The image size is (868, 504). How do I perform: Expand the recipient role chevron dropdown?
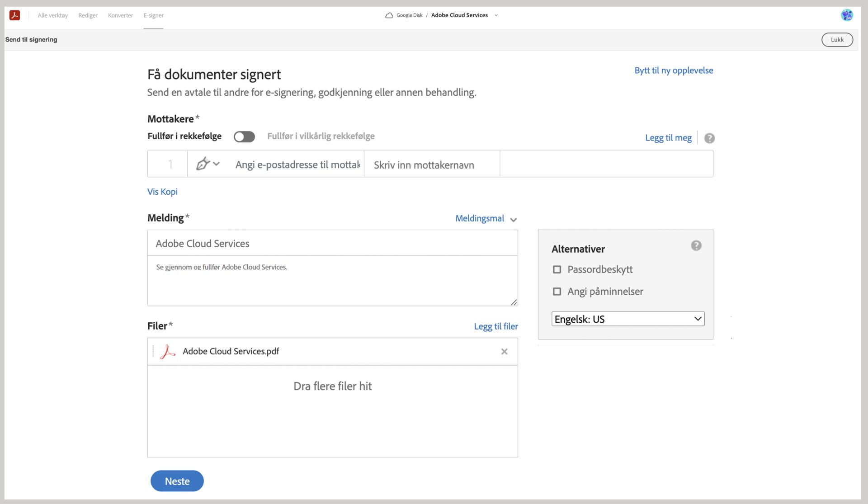tap(217, 164)
